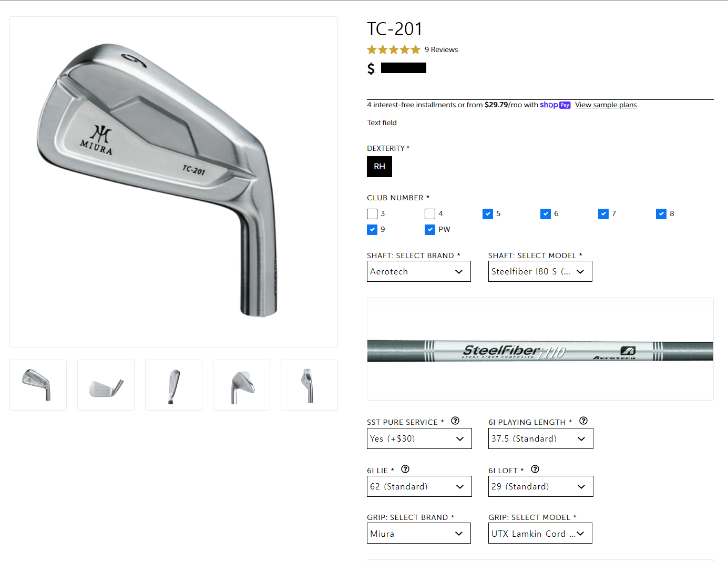Viewport: 728px width, 562px height.
Task: Uncheck the club number 5 box
Action: pyautogui.click(x=488, y=214)
